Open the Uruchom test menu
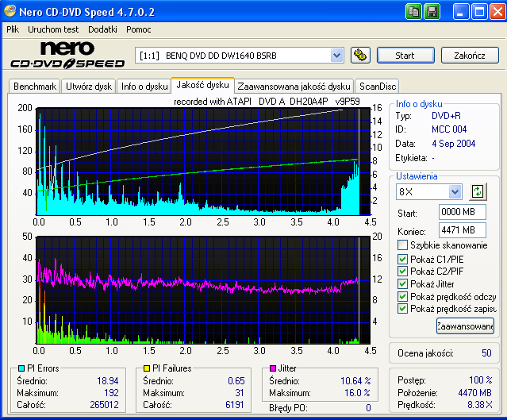 click(53, 29)
